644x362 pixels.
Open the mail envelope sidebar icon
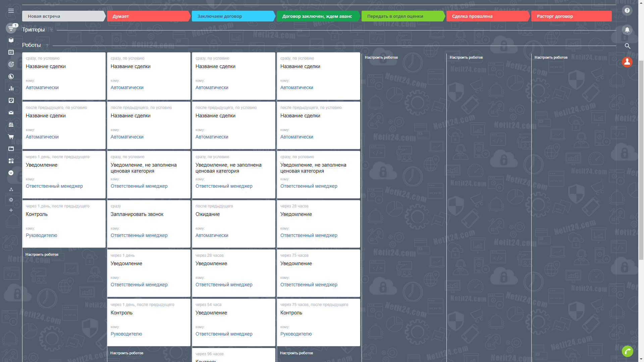click(x=11, y=113)
